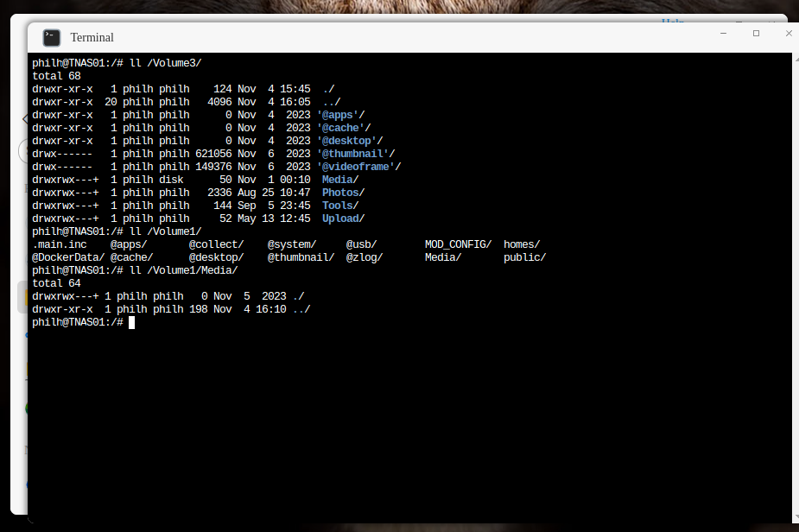
Task: Click the Terminal window title text
Action: click(x=92, y=38)
